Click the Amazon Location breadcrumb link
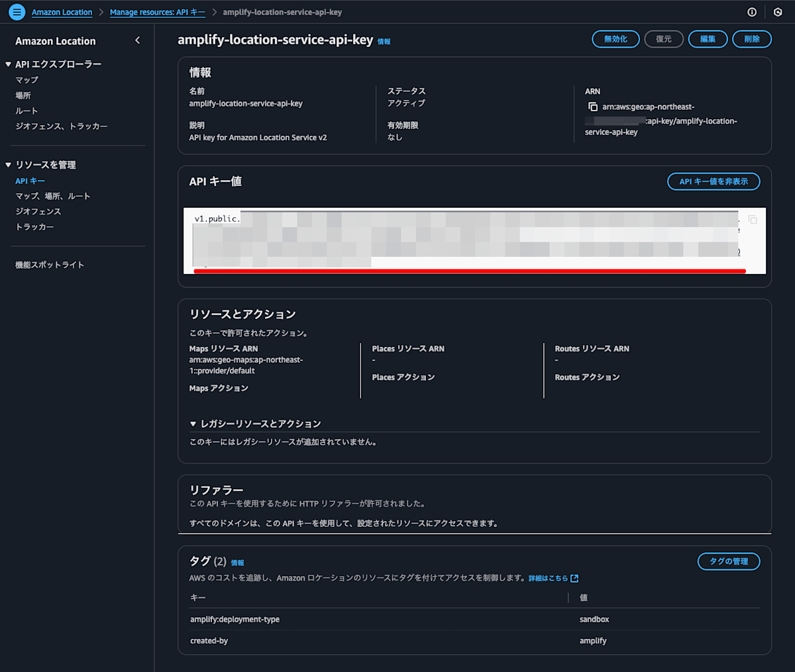 point(62,12)
